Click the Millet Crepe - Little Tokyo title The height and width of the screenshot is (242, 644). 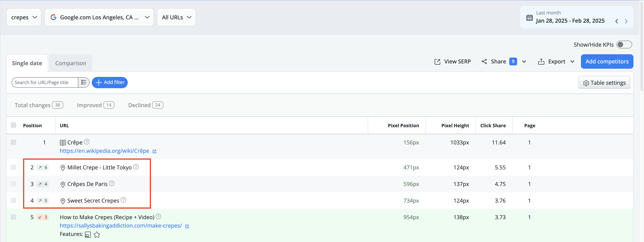tap(100, 167)
